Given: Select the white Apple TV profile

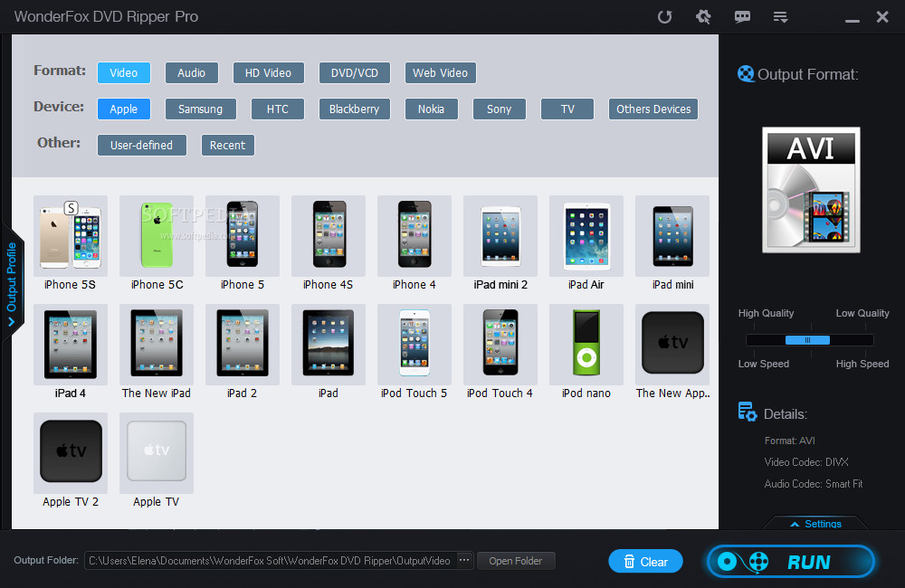Looking at the screenshot, I should point(157,451).
